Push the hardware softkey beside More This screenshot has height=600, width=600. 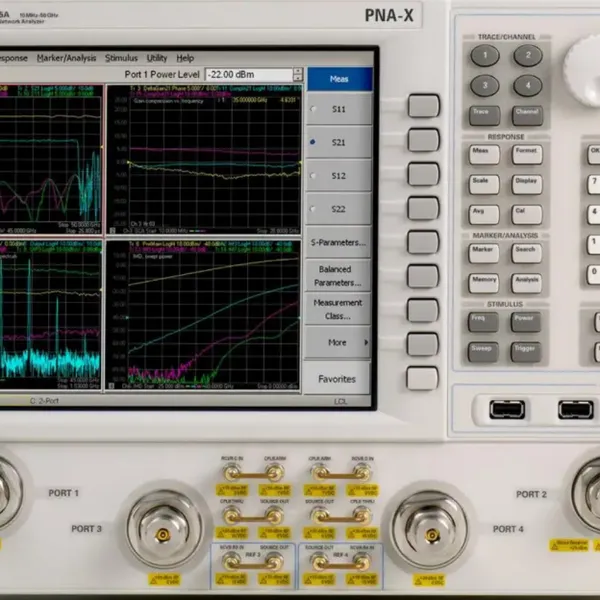coord(423,344)
